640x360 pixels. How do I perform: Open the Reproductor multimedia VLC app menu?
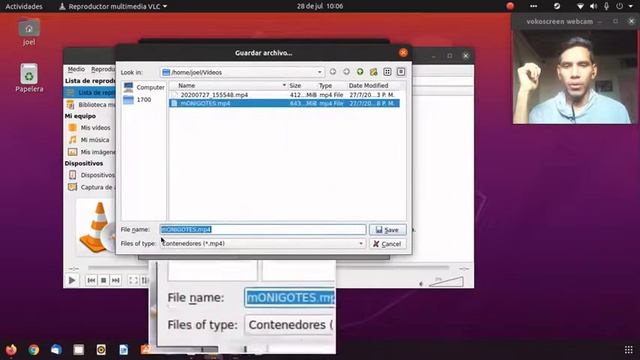[113, 6]
